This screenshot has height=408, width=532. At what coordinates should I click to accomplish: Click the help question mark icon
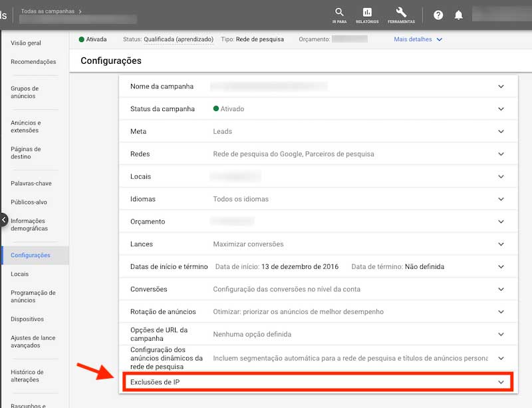point(438,14)
